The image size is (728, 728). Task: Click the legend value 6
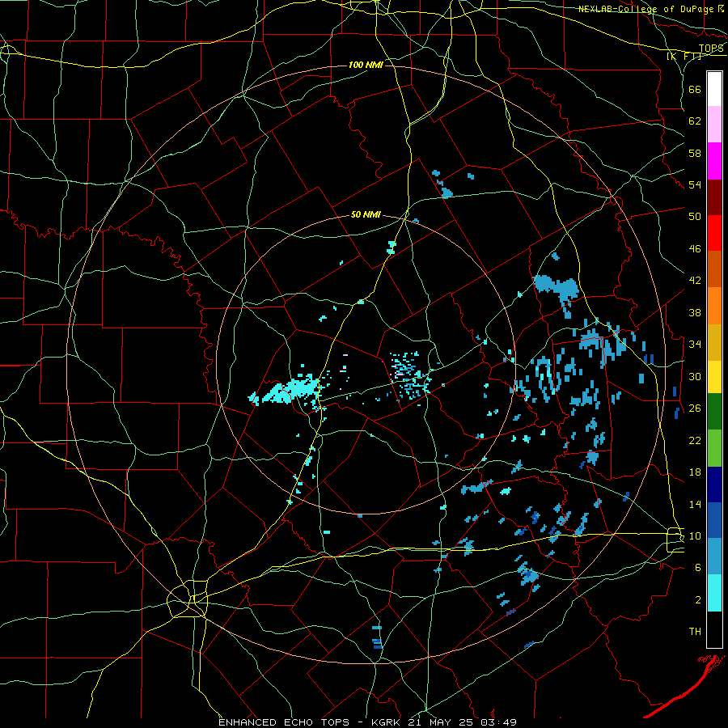point(698,568)
